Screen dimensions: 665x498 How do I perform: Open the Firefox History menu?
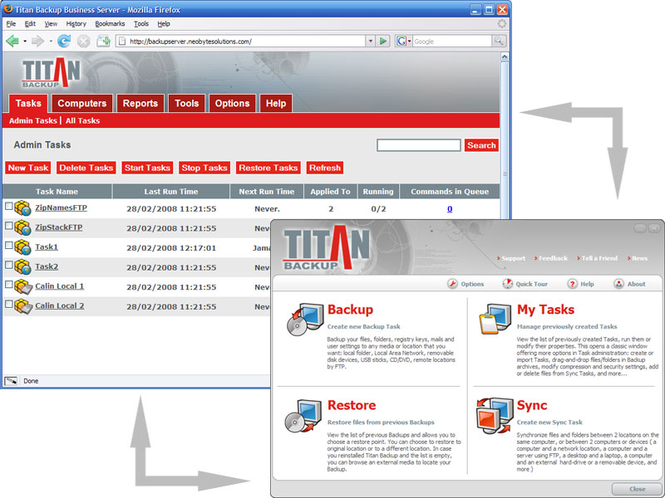(76, 24)
